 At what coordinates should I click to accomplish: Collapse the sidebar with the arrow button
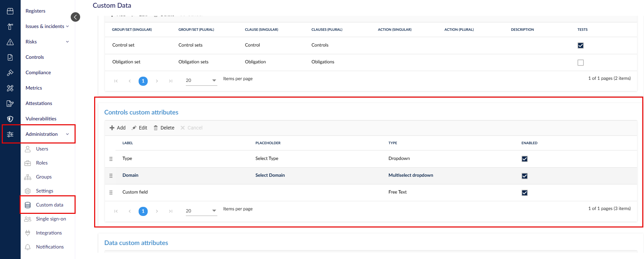point(75,17)
